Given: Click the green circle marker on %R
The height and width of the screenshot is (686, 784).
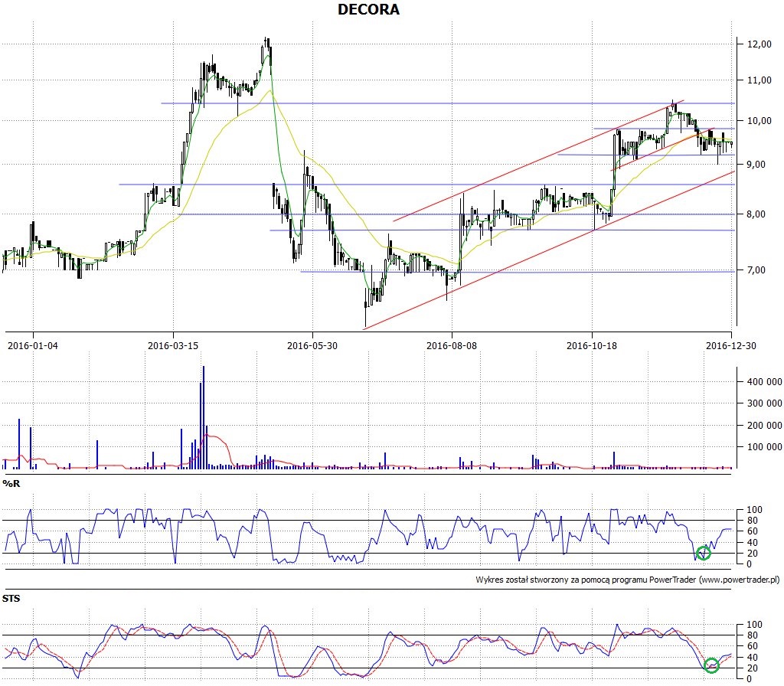Looking at the screenshot, I should click(703, 553).
